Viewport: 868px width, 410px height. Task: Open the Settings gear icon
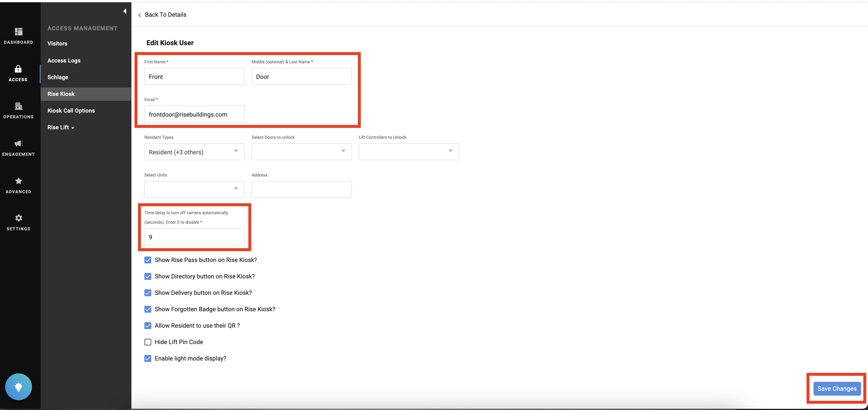(18, 218)
